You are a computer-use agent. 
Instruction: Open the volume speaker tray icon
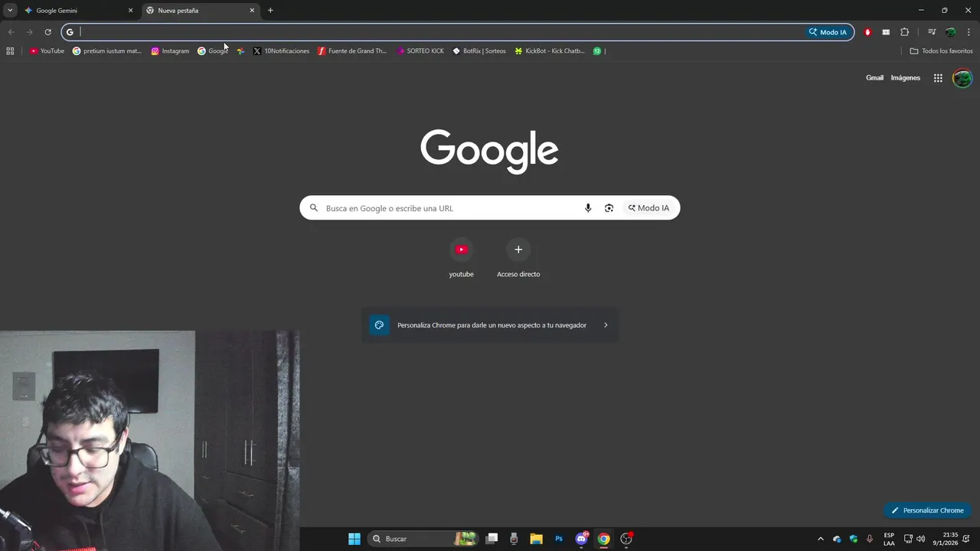(x=921, y=539)
